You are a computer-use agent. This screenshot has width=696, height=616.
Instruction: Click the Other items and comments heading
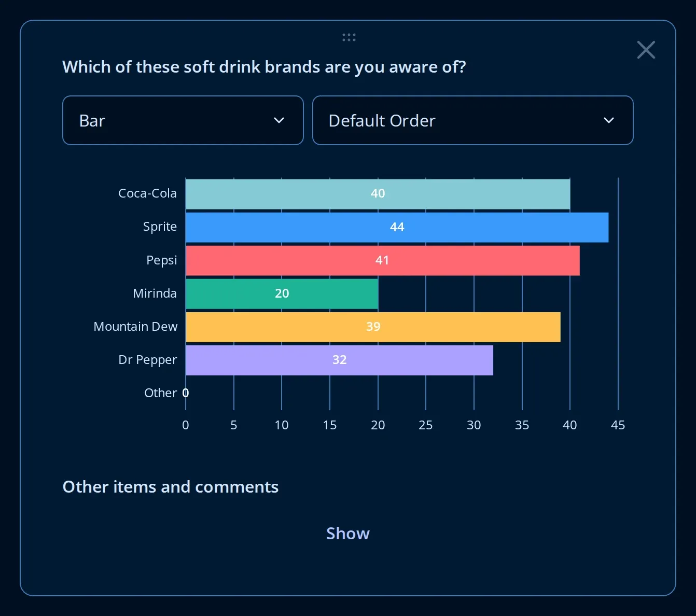(x=170, y=487)
